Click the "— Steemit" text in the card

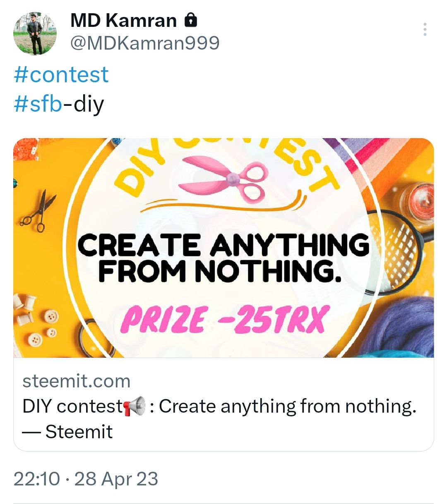click(67, 432)
